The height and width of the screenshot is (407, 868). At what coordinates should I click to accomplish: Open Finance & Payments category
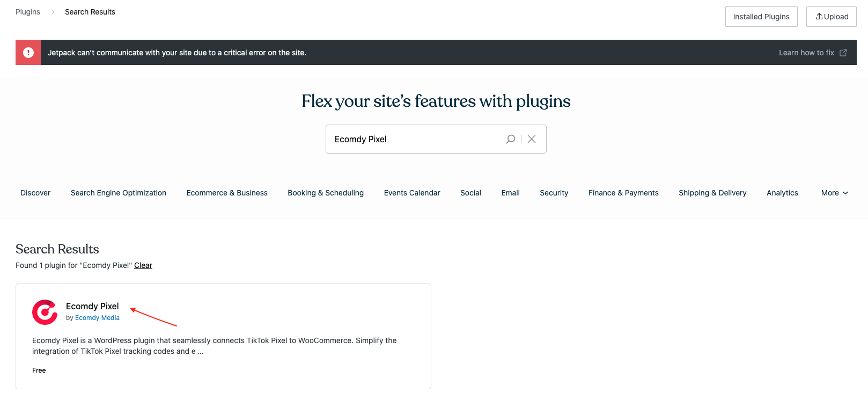pyautogui.click(x=623, y=193)
